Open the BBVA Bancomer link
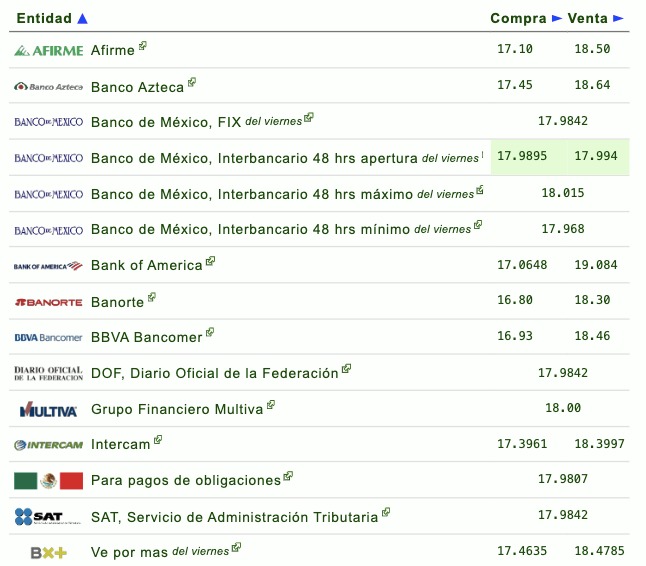The image size is (646, 566). coord(147,337)
